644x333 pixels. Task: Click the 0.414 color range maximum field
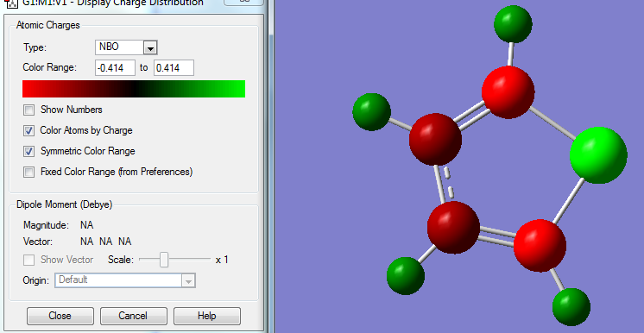(174, 68)
